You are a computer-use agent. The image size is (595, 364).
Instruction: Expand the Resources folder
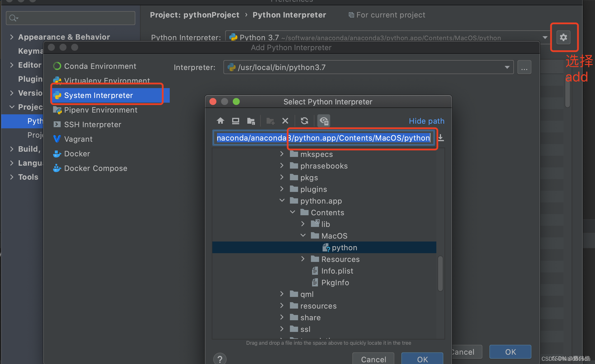click(303, 259)
